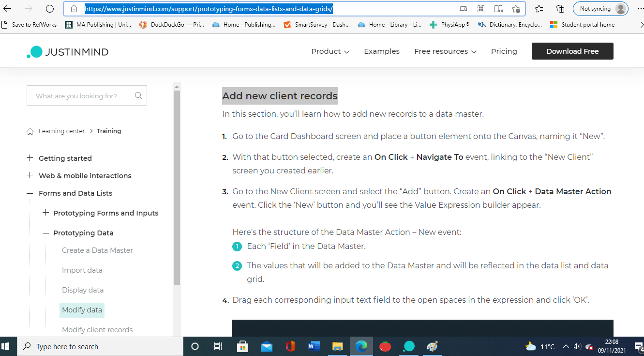Screen dimensions: 644x356
Task: Open Read Aloud immersive reader icon
Action: pyautogui.click(x=498, y=9)
